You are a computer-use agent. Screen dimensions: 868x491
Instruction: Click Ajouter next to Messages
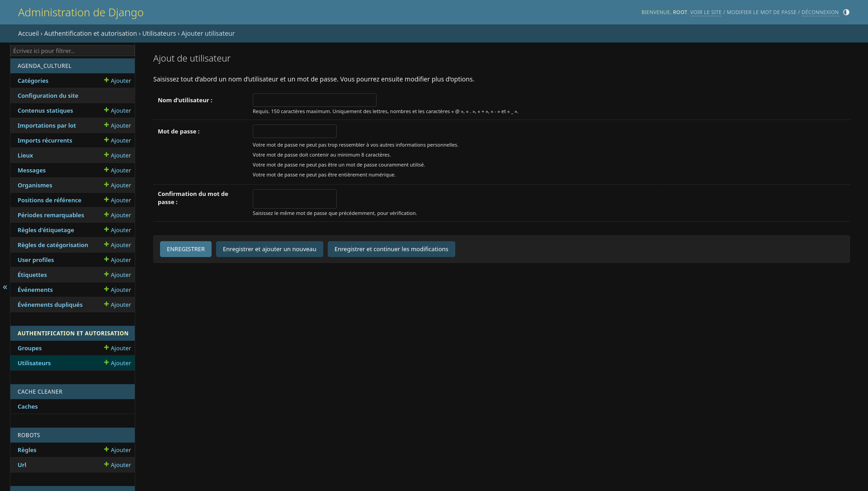coord(118,170)
